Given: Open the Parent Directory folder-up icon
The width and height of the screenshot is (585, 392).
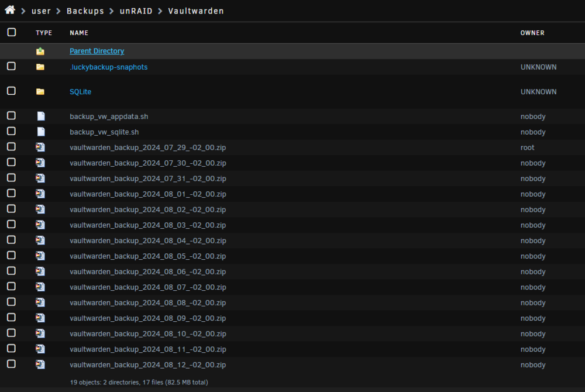Looking at the screenshot, I should pyautogui.click(x=40, y=51).
